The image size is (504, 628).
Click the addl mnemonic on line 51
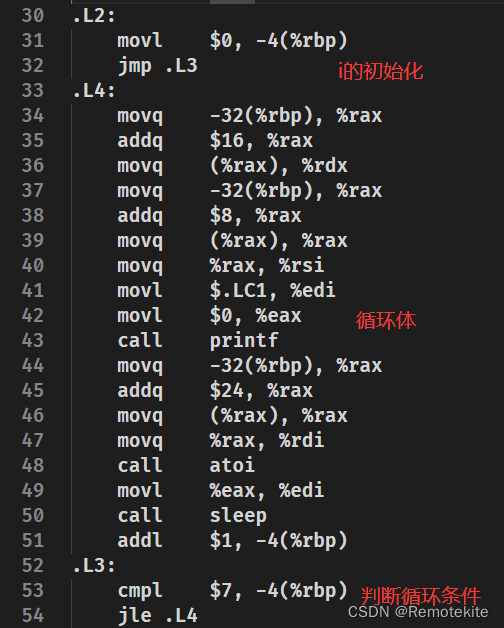coord(140,540)
